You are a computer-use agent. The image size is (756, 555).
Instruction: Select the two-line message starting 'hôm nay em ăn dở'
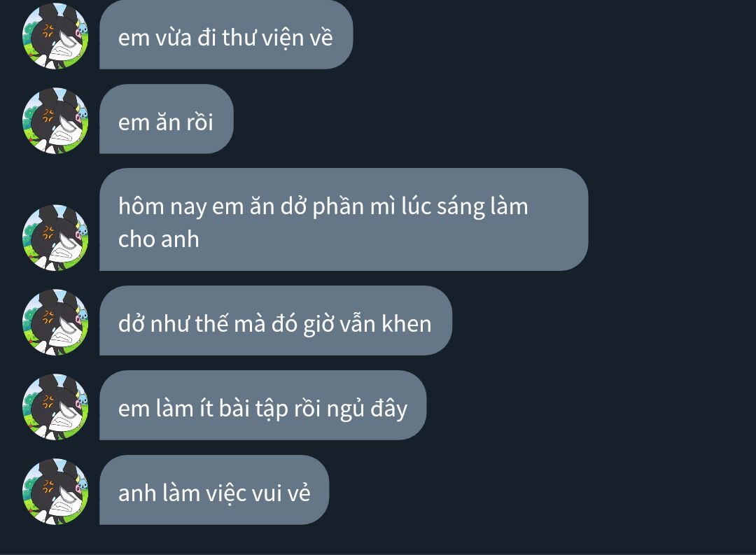pos(344,219)
